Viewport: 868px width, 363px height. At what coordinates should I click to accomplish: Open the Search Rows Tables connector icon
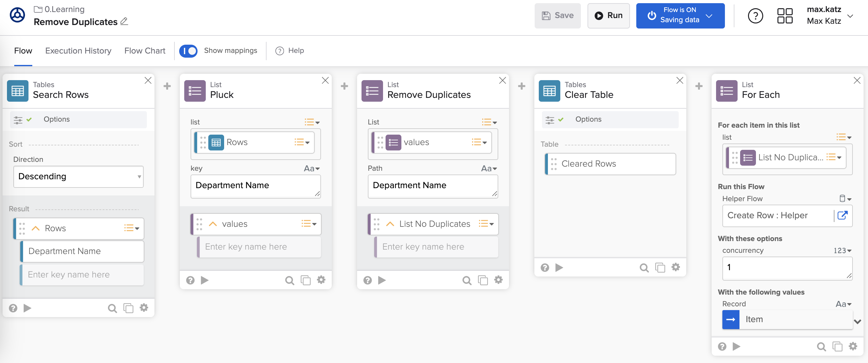tap(17, 90)
